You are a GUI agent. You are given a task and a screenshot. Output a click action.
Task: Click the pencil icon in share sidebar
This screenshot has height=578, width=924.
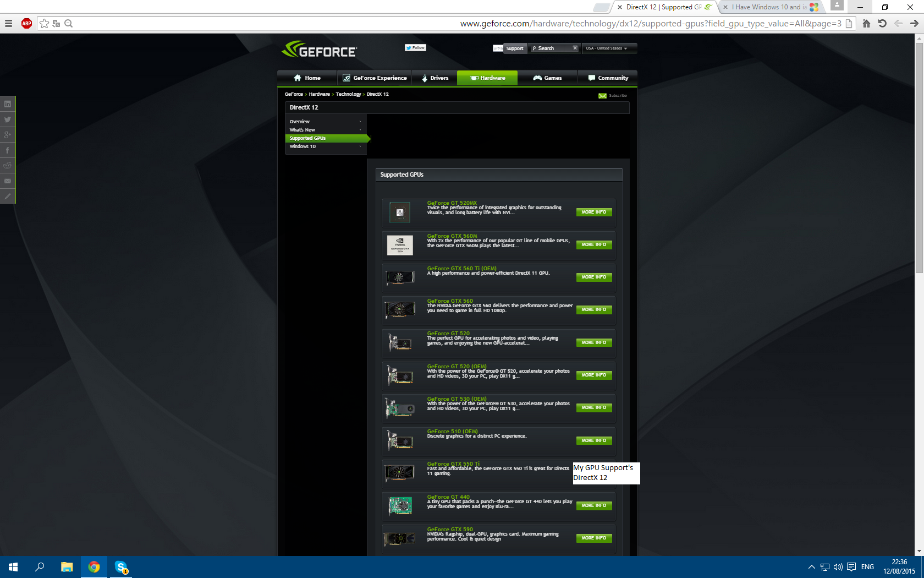pyautogui.click(x=8, y=196)
